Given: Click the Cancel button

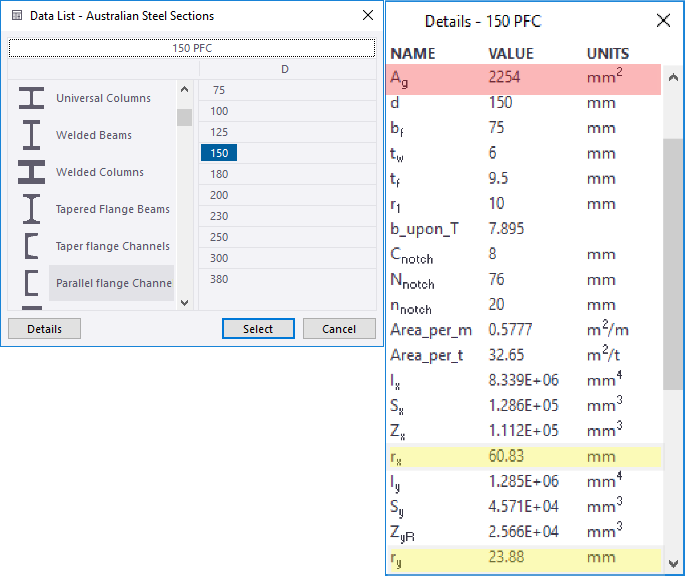Looking at the screenshot, I should point(338,329).
